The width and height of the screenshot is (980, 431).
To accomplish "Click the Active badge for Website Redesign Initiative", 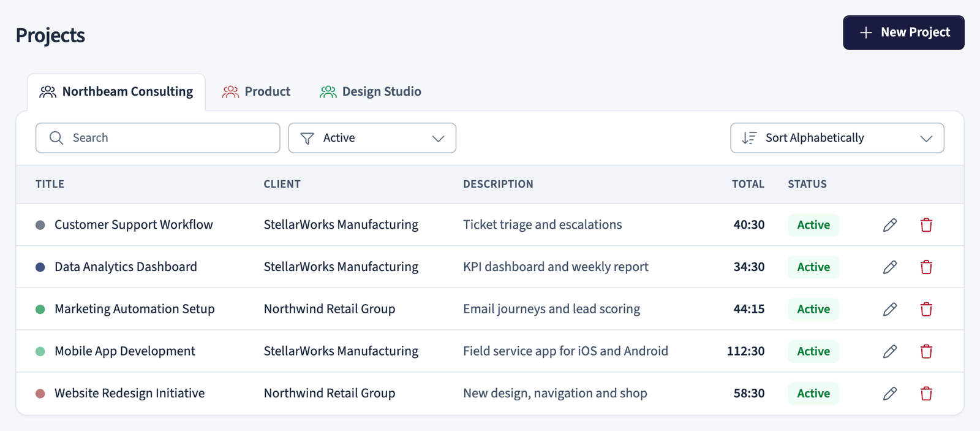I will tap(813, 393).
